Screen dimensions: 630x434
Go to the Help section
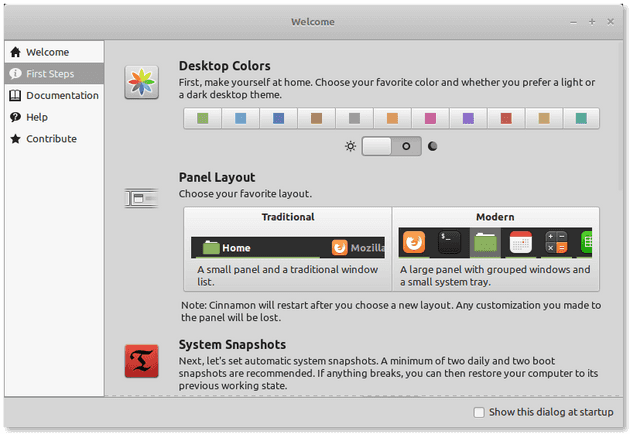point(54,117)
